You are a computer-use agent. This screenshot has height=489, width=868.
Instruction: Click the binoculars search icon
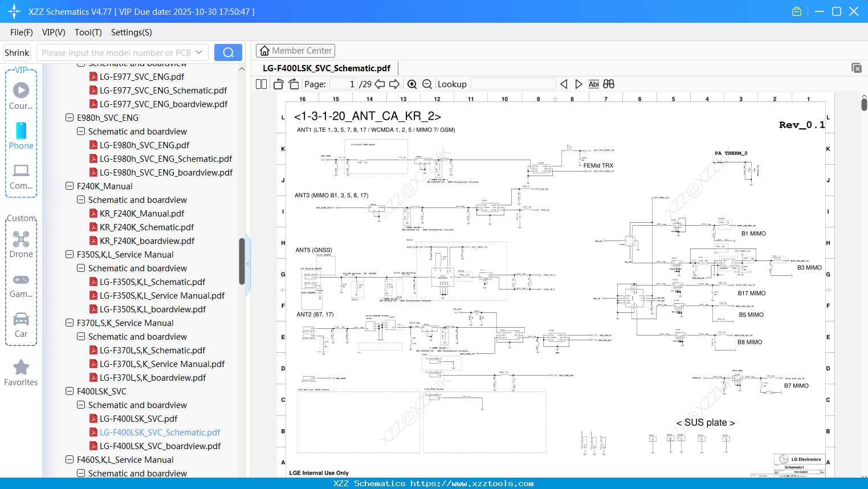click(x=608, y=84)
